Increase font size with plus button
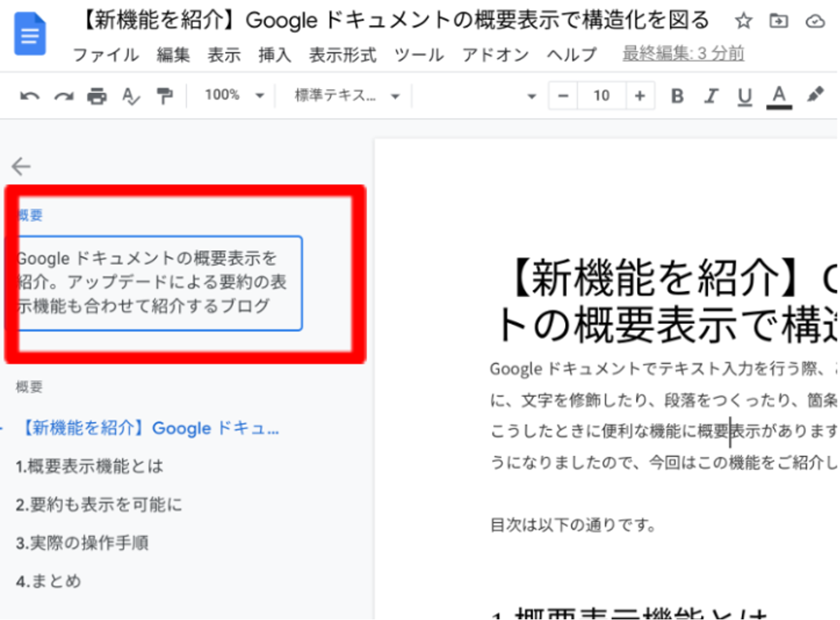 [x=640, y=96]
